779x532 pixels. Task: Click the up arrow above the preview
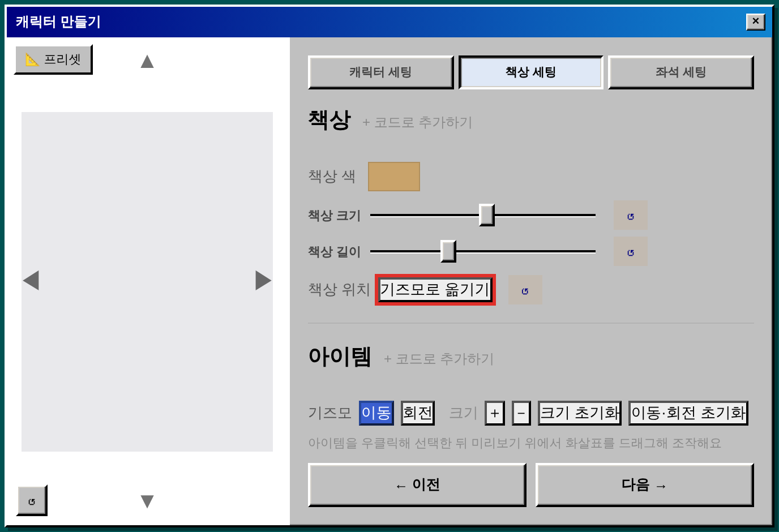(x=147, y=61)
